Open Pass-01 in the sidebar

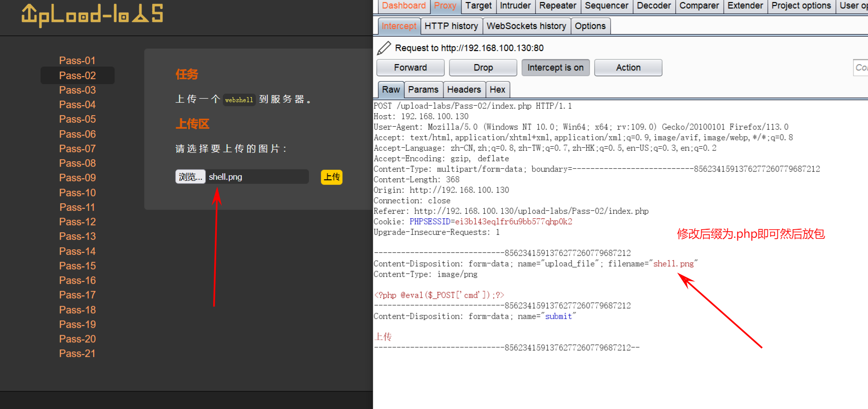tap(77, 61)
